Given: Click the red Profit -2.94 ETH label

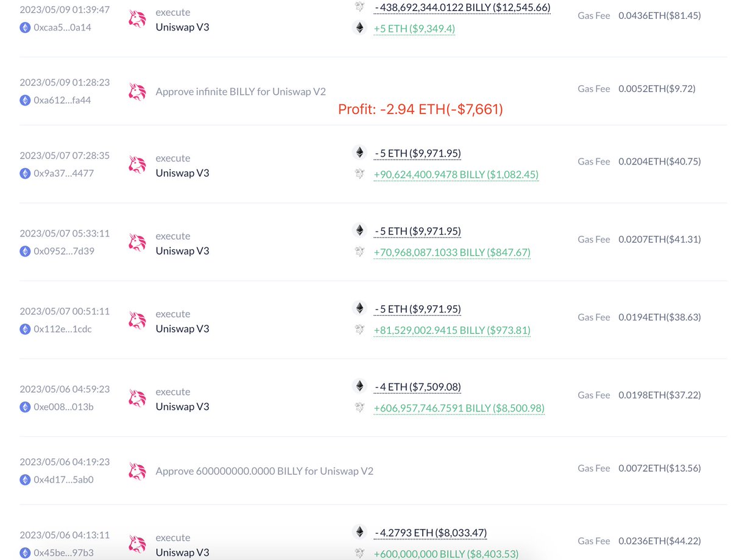Looking at the screenshot, I should click(x=420, y=108).
